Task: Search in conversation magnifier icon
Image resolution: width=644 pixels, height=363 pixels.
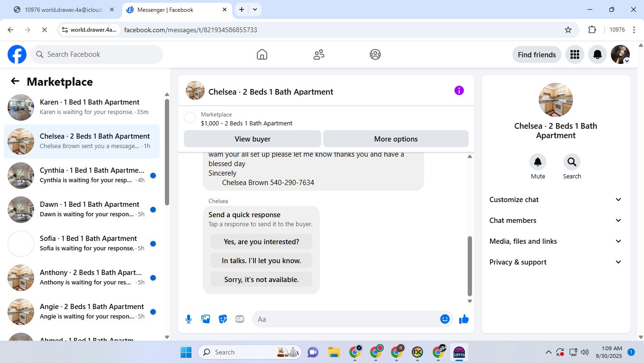Action: 572,162
